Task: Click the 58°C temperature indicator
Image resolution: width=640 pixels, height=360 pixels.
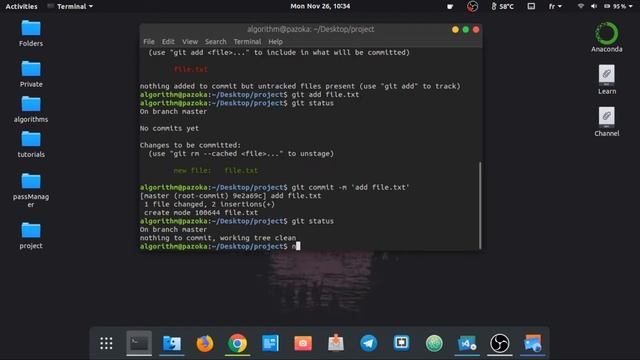Action: (x=502, y=6)
